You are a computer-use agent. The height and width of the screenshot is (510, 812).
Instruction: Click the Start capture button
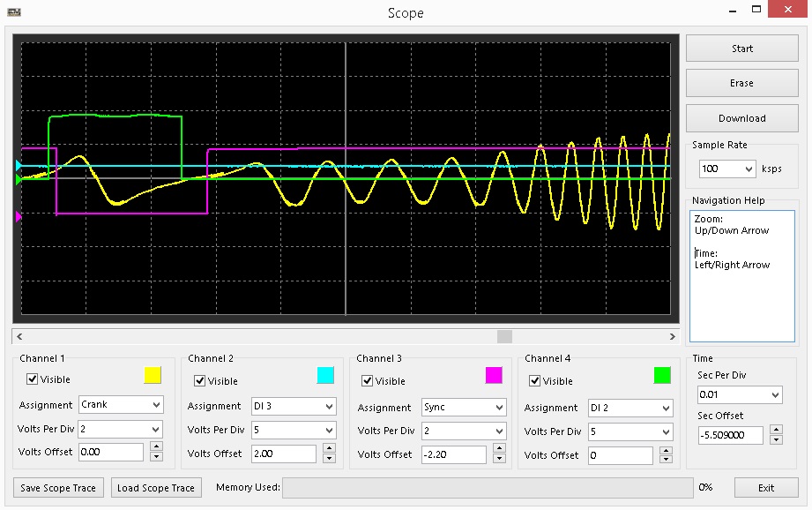click(741, 49)
